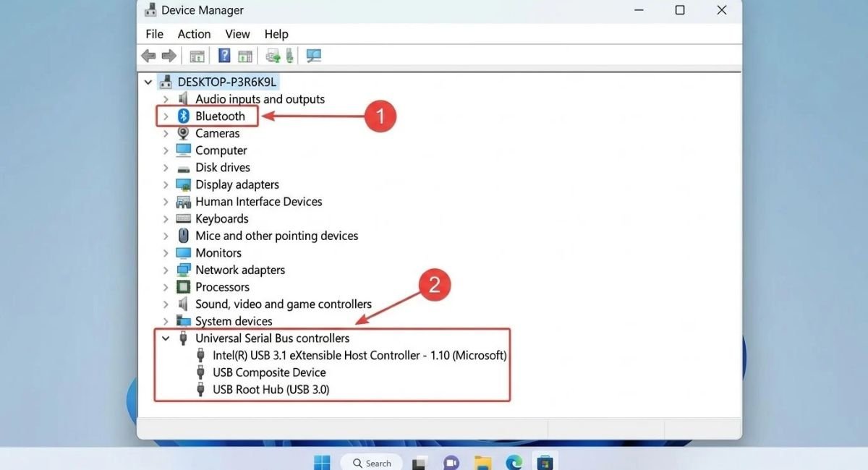This screenshot has height=470, width=868.
Task: Open File Explorer from the taskbar
Action: (x=483, y=463)
